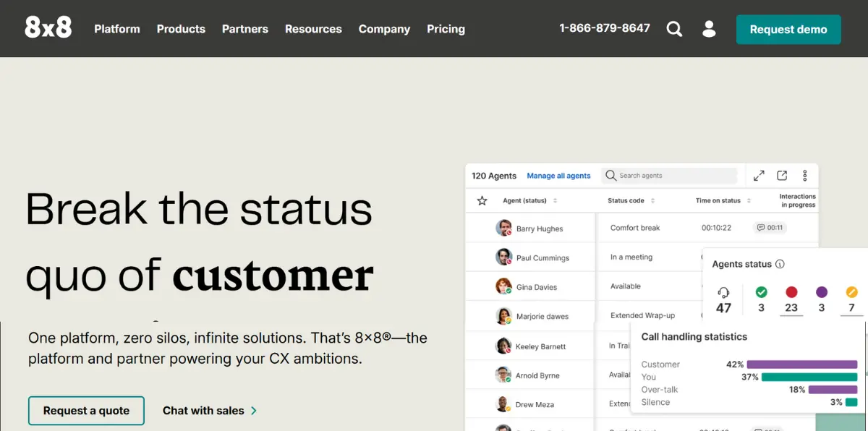
Task: Open site search magnifier icon
Action: click(674, 29)
